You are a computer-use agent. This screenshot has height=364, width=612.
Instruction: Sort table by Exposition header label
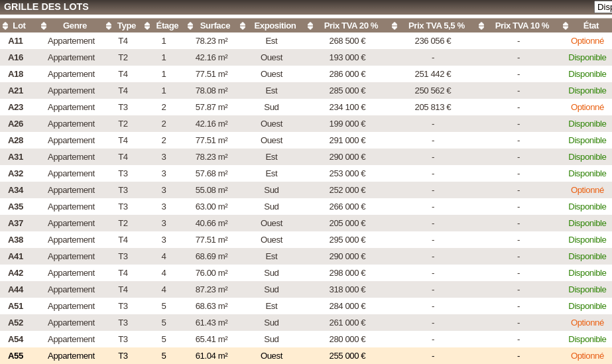click(x=275, y=26)
